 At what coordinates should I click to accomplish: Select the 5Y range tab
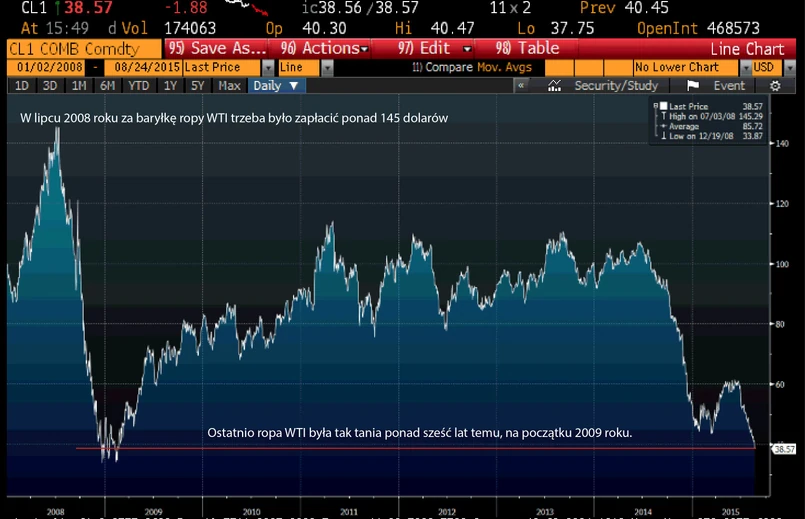pos(198,86)
